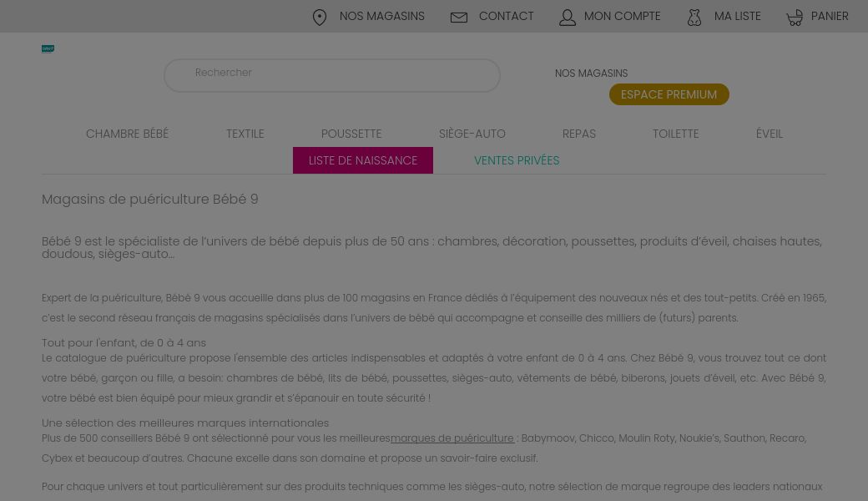The height and width of the screenshot is (501, 868).
Task: Go to MON COMPTE
Action: [x=623, y=17]
